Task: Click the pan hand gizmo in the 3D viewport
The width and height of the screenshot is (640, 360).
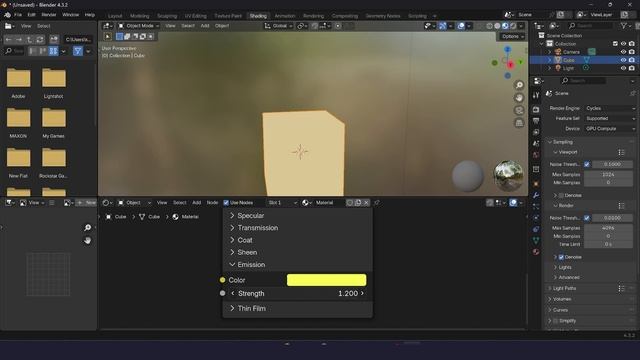Action: point(519,98)
